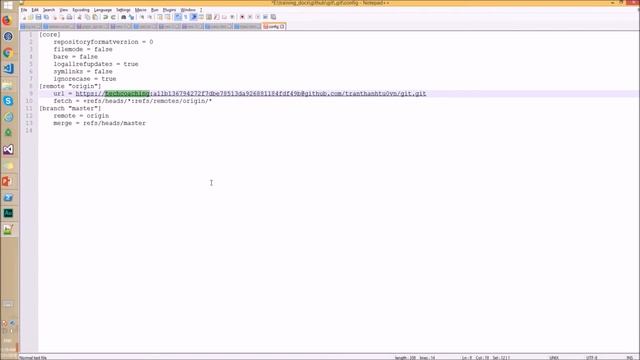Click the "merge = refs/heads/master" line

pos(100,123)
